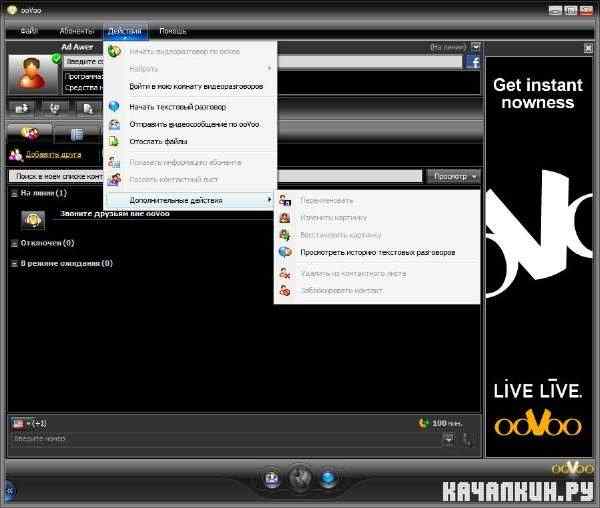The width and height of the screenshot is (600, 508).
Task: Expand the 'Отключен (0)' group
Action: click(x=14, y=243)
